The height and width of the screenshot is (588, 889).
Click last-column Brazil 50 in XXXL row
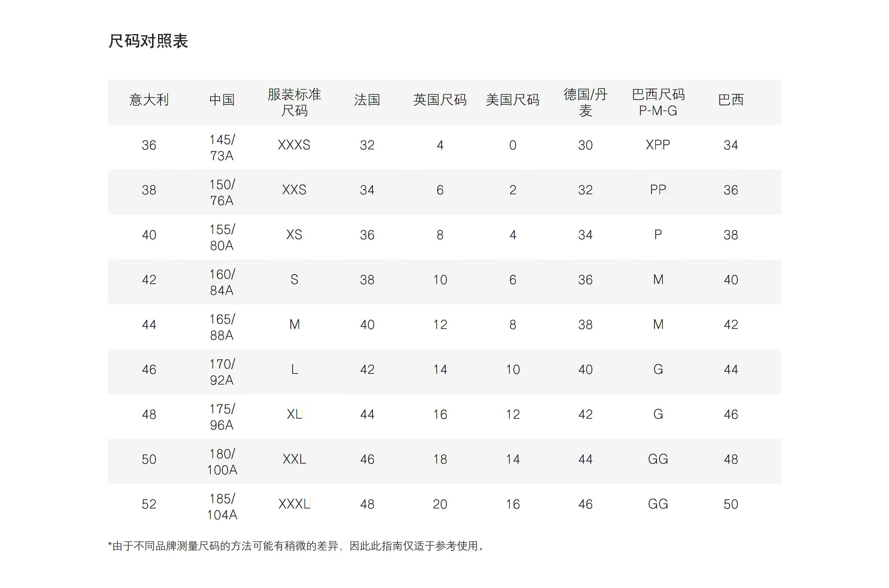pos(731,504)
